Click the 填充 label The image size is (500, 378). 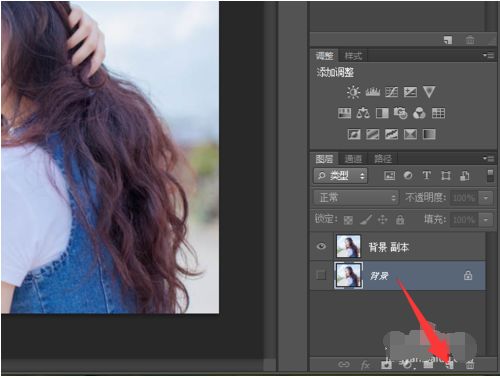point(435,220)
